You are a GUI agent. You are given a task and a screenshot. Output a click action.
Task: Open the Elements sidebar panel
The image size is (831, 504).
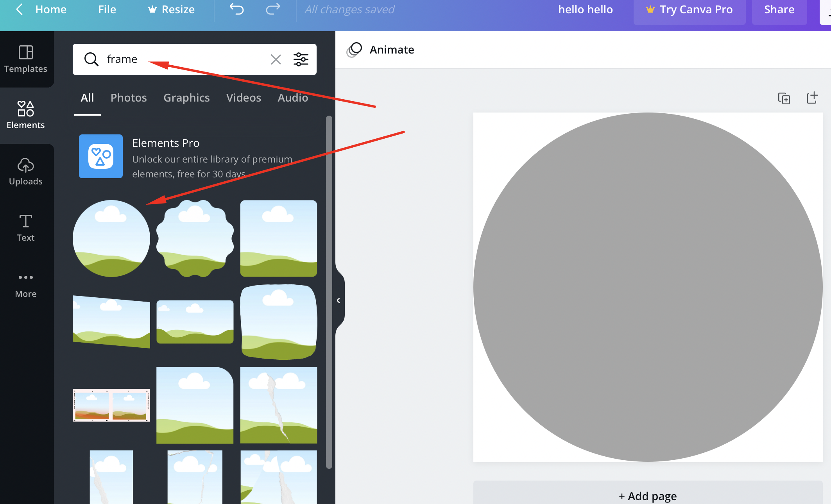tap(26, 115)
